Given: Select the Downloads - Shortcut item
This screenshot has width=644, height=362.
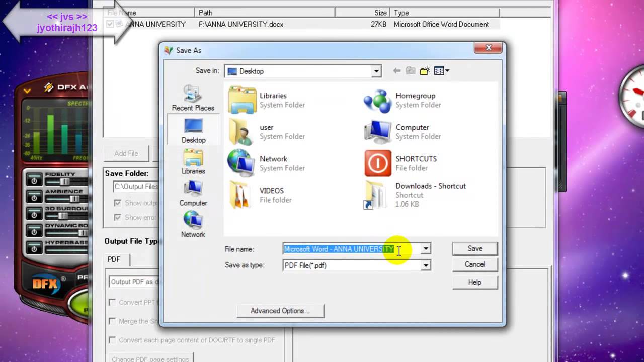Looking at the screenshot, I should [x=415, y=195].
